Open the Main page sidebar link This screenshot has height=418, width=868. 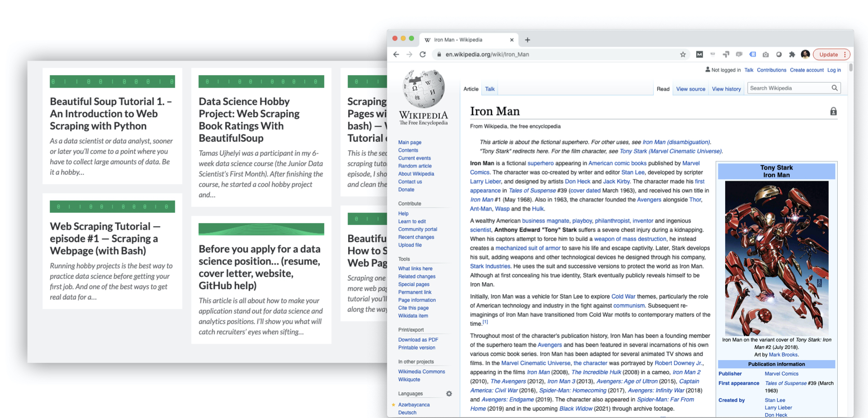[x=410, y=142]
